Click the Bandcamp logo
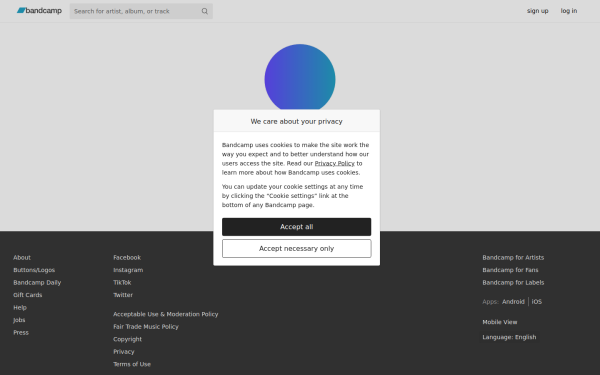This screenshot has width=600, height=375. 39,11
